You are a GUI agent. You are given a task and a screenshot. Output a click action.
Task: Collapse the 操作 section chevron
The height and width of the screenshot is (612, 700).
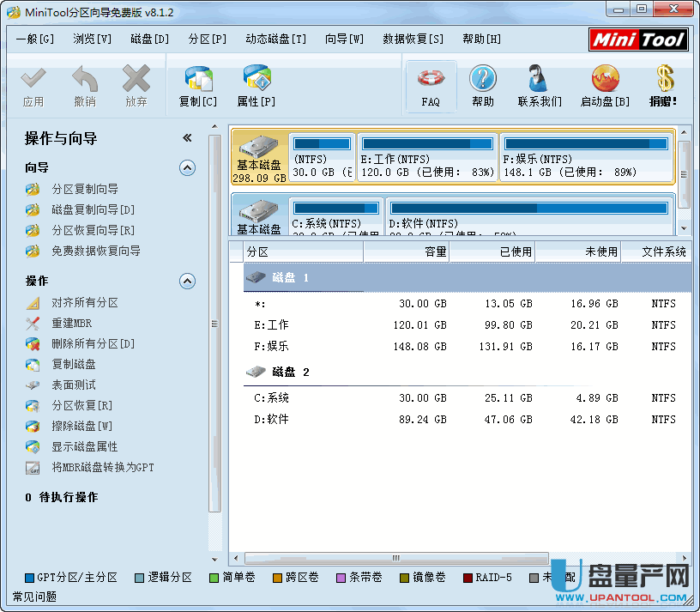(187, 282)
